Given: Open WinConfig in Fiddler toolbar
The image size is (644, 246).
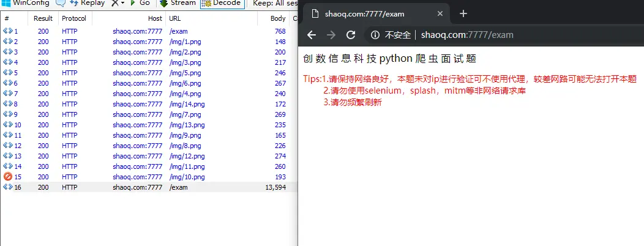Looking at the screenshot, I should coord(26,3).
